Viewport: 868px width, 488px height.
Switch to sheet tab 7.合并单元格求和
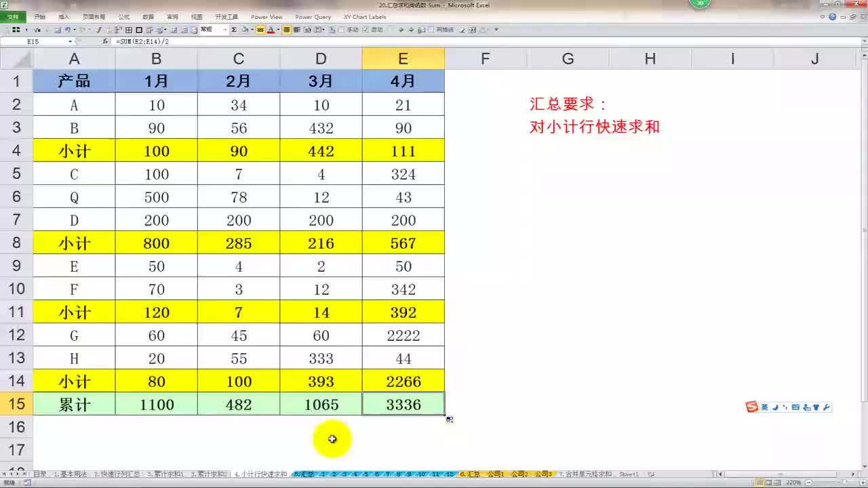tap(585, 474)
